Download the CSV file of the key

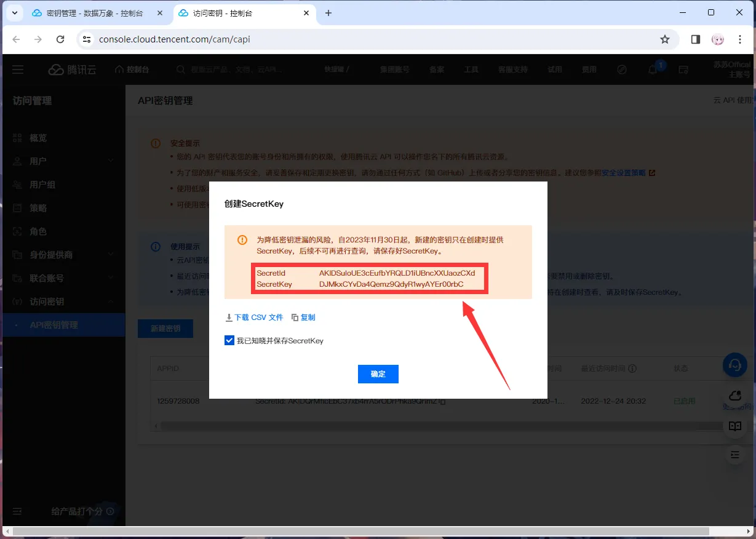coord(254,317)
